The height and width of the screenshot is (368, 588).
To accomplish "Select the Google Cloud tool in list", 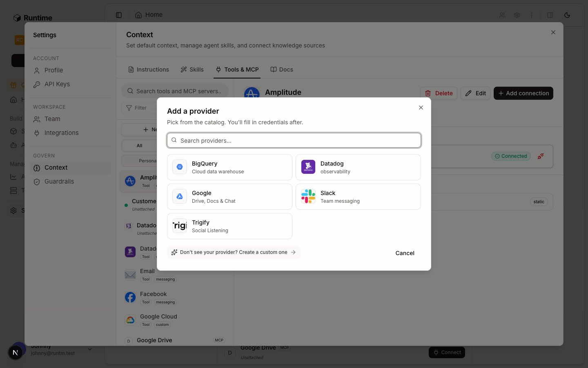I will click(175, 320).
